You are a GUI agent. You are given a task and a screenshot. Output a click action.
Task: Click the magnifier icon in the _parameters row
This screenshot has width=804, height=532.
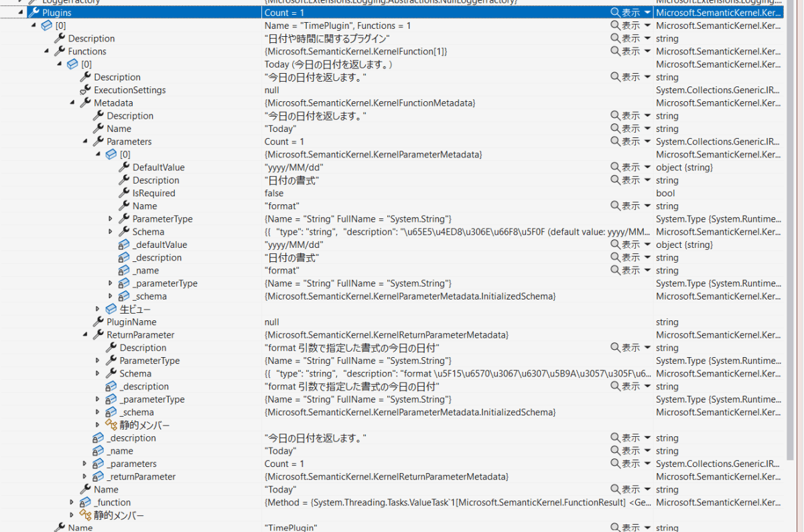pos(615,464)
